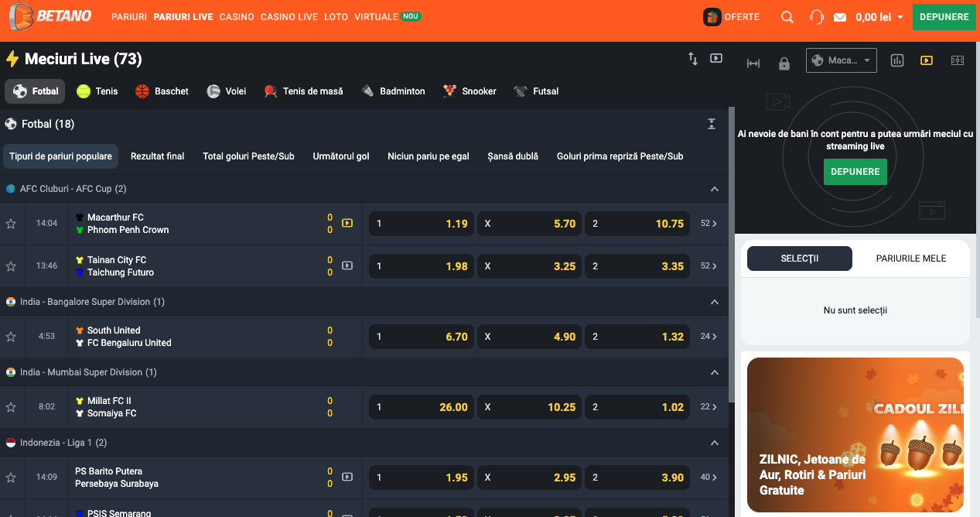Viewport: 980px width, 517px height.
Task: Select the Tenis sport icon
Action: [84, 91]
